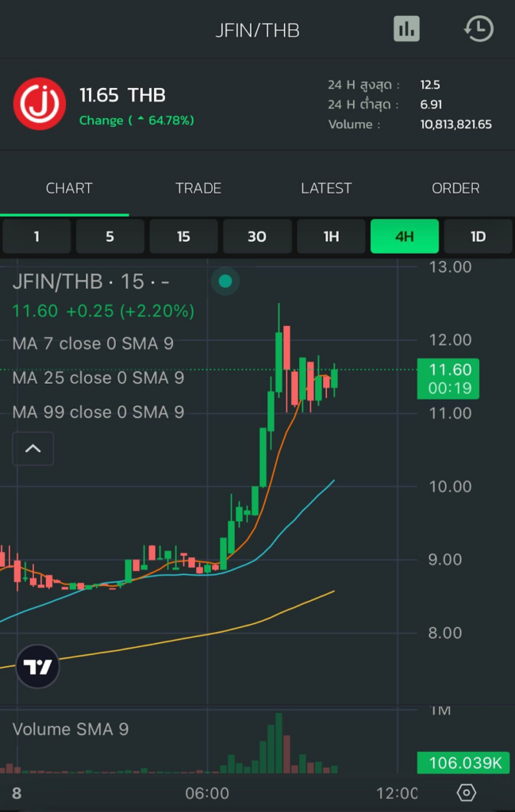Open chart settings hexagon icon
The width and height of the screenshot is (515, 812).
pyautogui.click(x=467, y=793)
